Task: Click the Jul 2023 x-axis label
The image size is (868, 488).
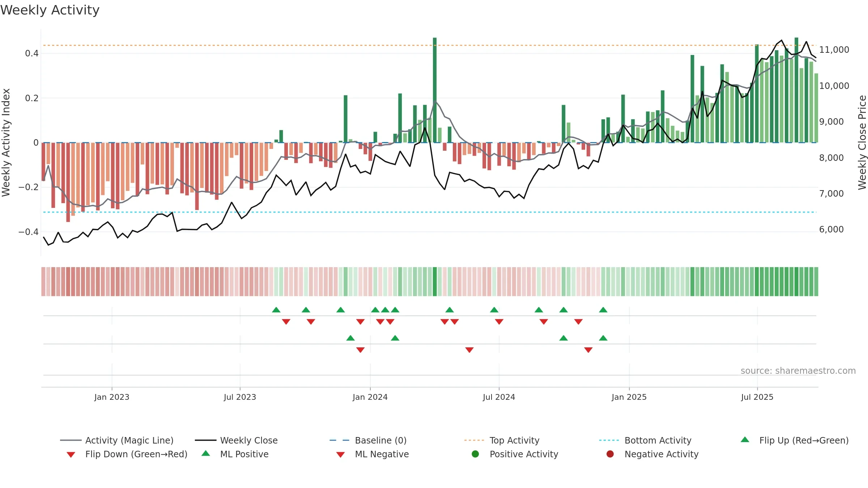Action: click(x=240, y=397)
